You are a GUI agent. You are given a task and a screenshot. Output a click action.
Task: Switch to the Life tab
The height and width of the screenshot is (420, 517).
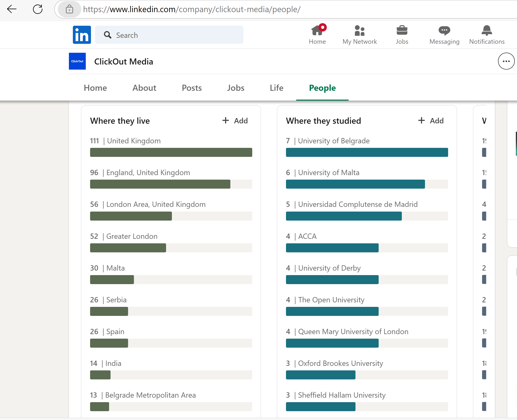(277, 88)
